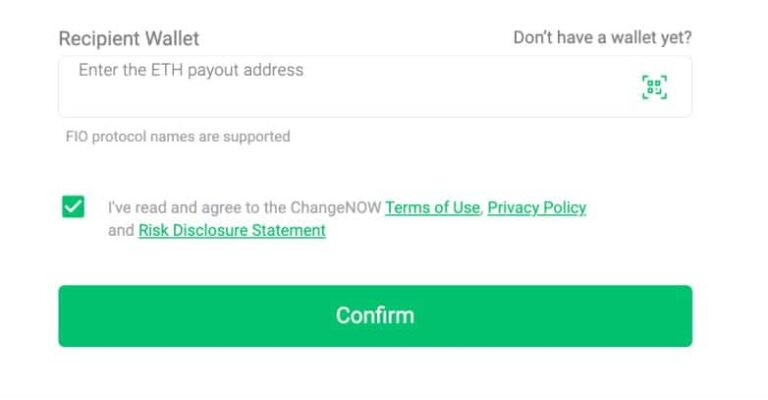The height and width of the screenshot is (400, 768).
Task: View the ChangeNOW Privacy Policy
Action: (536, 208)
